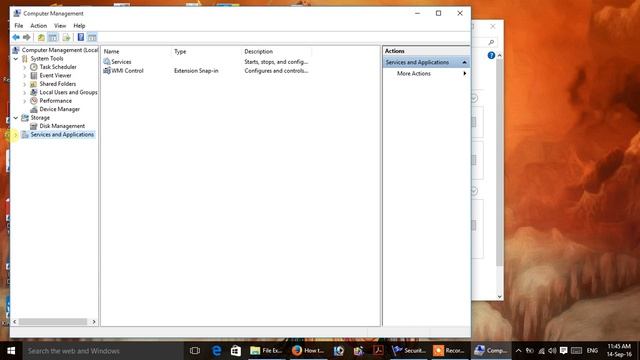Select the Performance gauge icon

[34, 101]
